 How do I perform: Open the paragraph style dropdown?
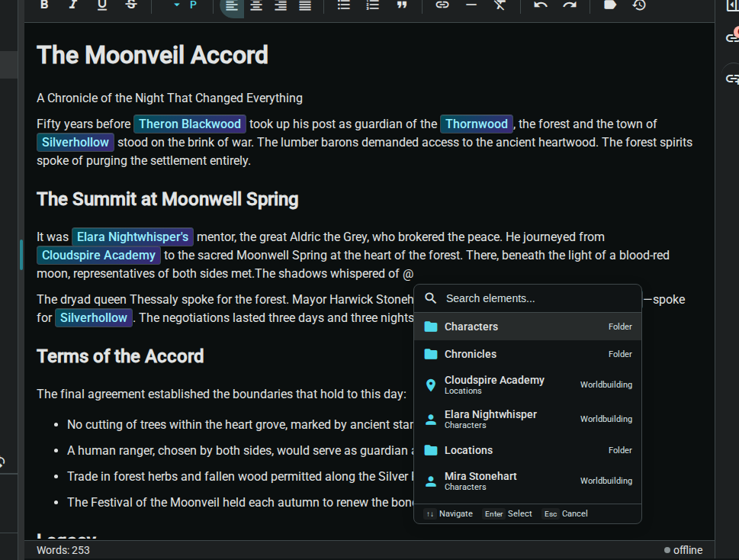pos(185,5)
